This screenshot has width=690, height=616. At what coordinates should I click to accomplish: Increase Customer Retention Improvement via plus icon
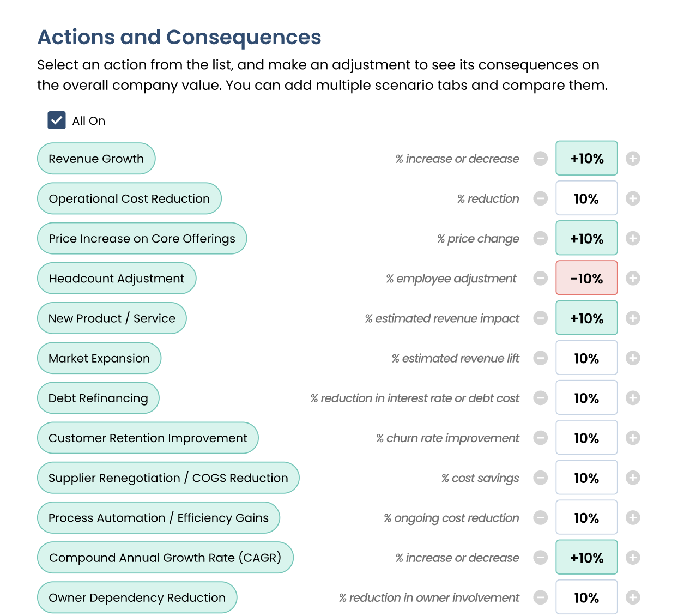(633, 438)
